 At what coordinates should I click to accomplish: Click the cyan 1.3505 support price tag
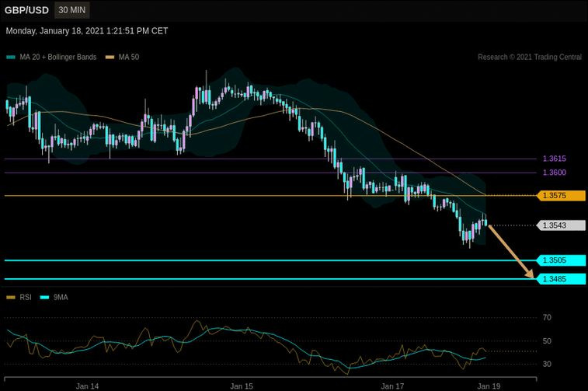tap(561, 260)
